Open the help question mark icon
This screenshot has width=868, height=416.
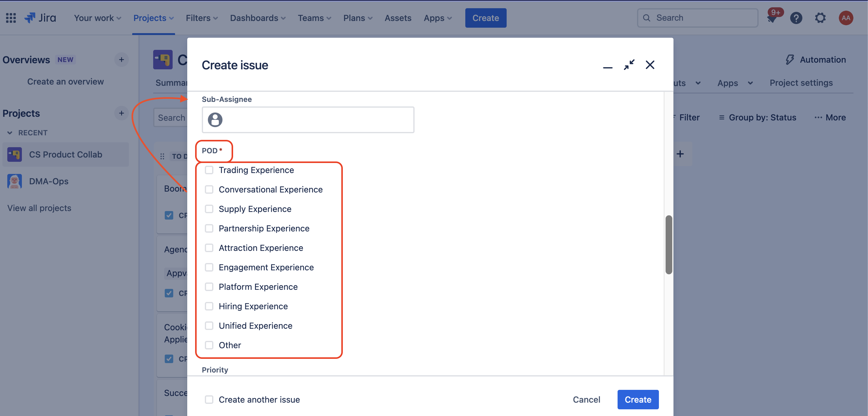(x=796, y=18)
